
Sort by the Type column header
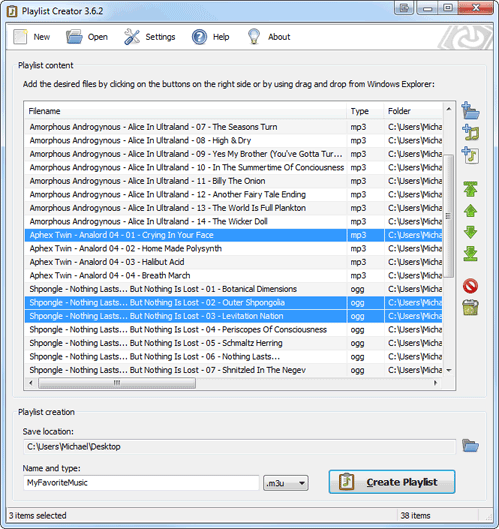coord(365,111)
